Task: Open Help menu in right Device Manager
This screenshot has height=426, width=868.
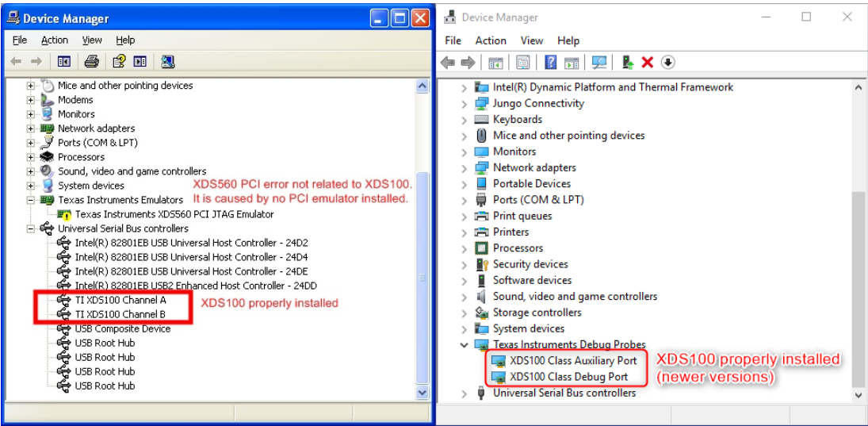Action: (x=568, y=40)
